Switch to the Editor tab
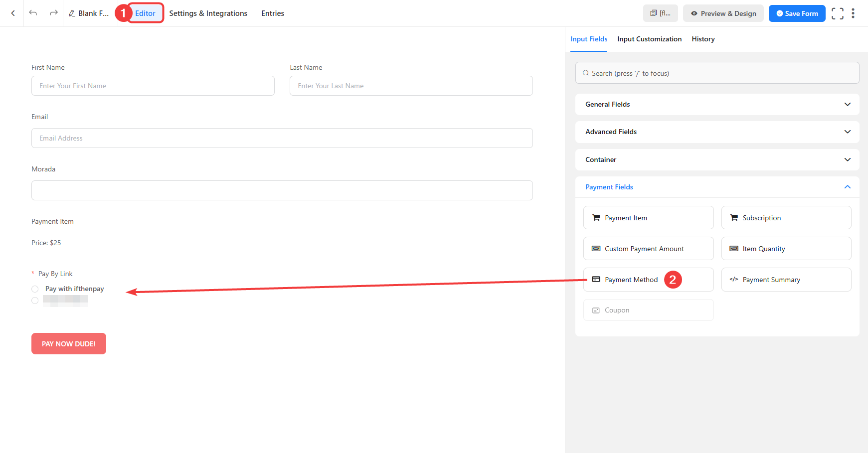This screenshot has width=868, height=453. pos(145,13)
